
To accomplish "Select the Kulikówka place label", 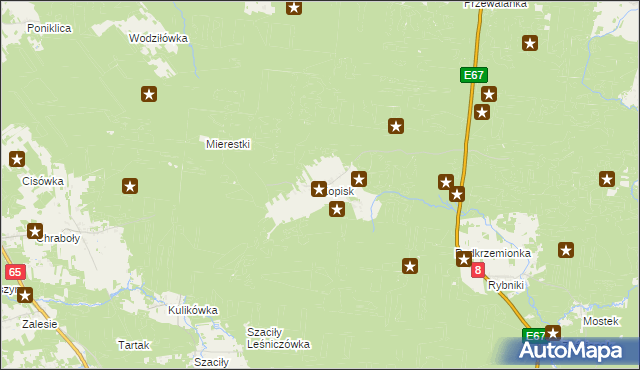I will (x=193, y=310).
